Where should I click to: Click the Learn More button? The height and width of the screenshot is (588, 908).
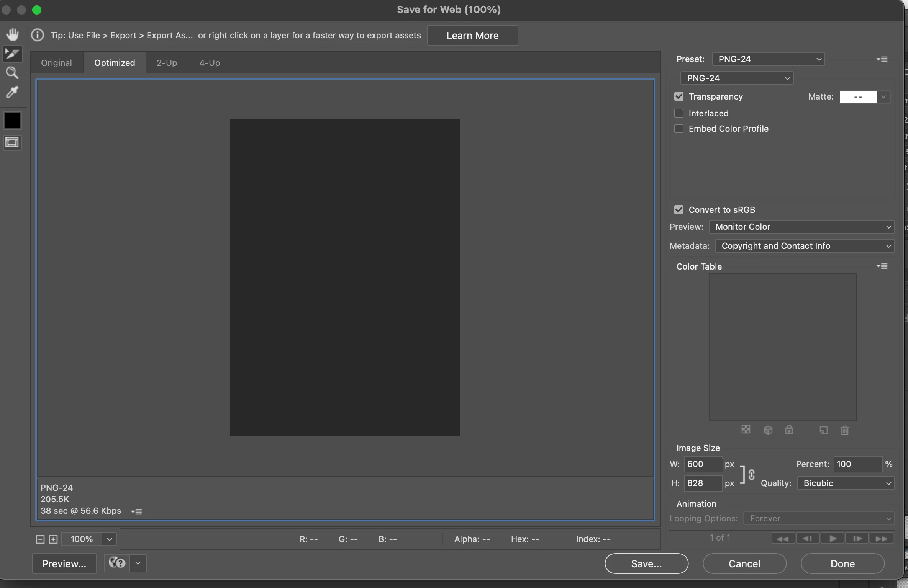point(472,35)
